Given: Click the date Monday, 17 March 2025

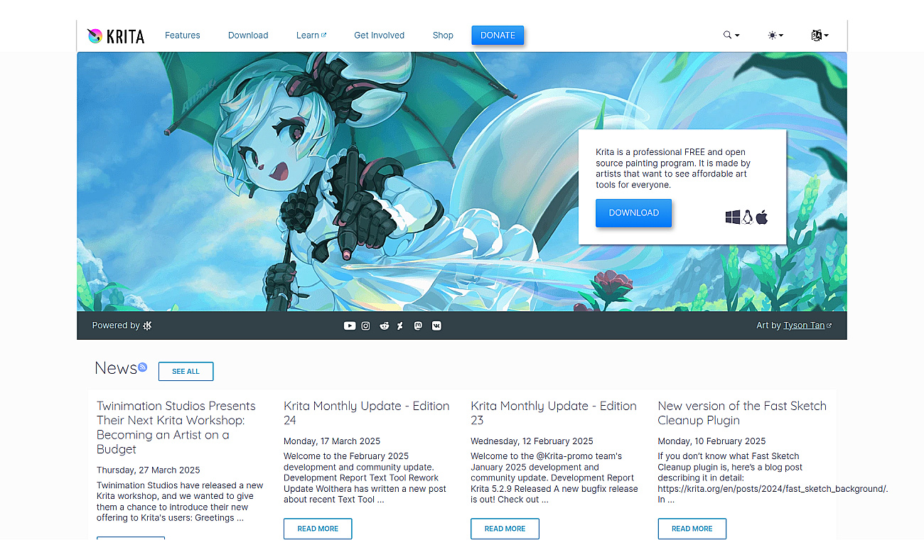Looking at the screenshot, I should click(x=332, y=441).
